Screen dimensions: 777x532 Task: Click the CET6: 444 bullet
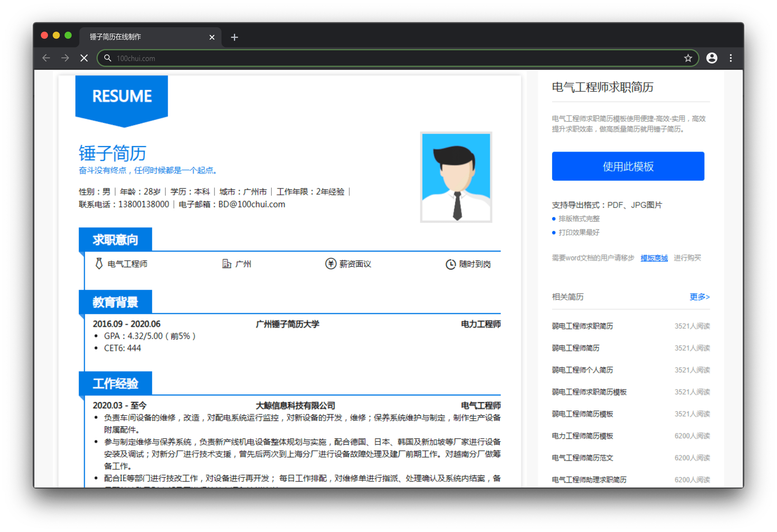pos(122,348)
